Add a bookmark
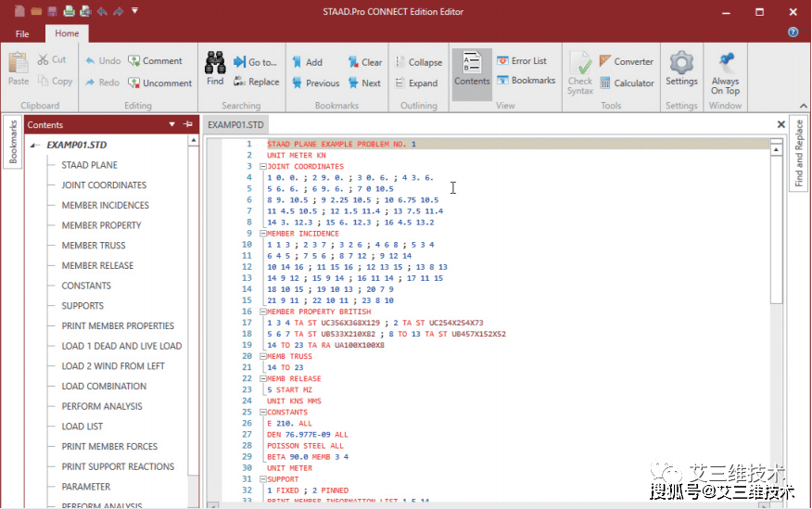Screen dimensions: 812x509 click(307, 62)
